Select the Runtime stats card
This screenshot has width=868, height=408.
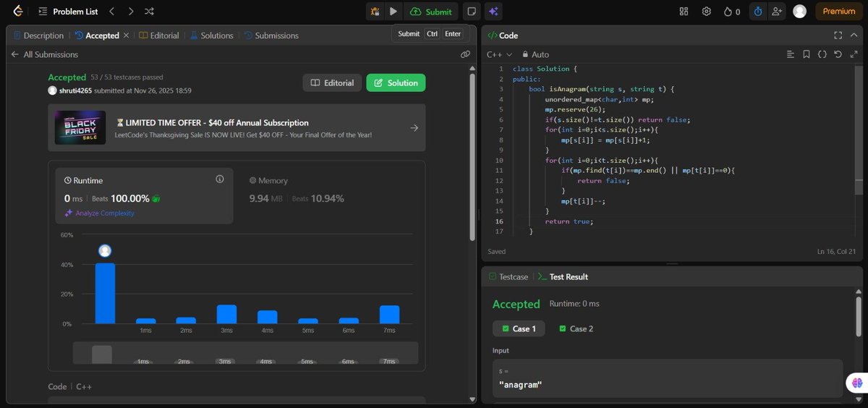(144, 195)
